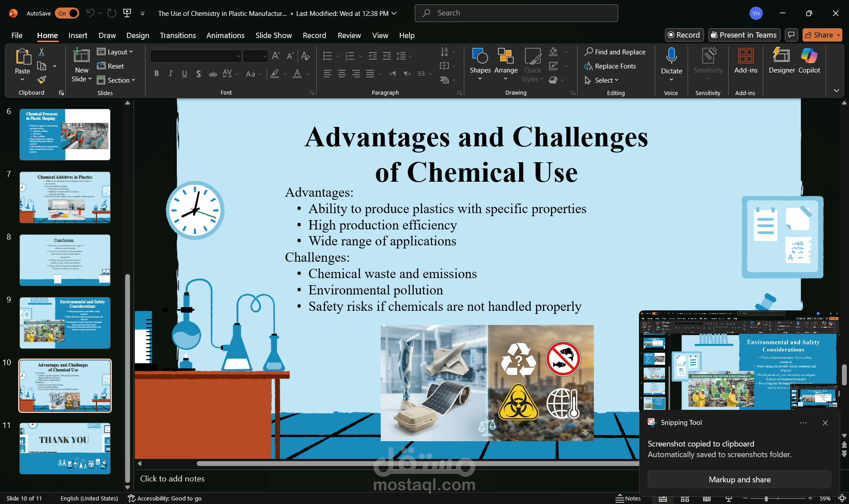This screenshot has width=849, height=504.
Task: Click Start From Beginning presentation icon
Action: pos(127,13)
